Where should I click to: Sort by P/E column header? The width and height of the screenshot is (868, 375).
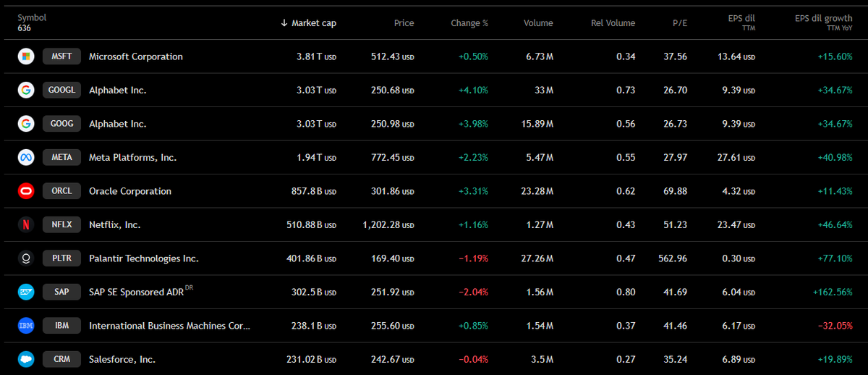click(x=680, y=23)
